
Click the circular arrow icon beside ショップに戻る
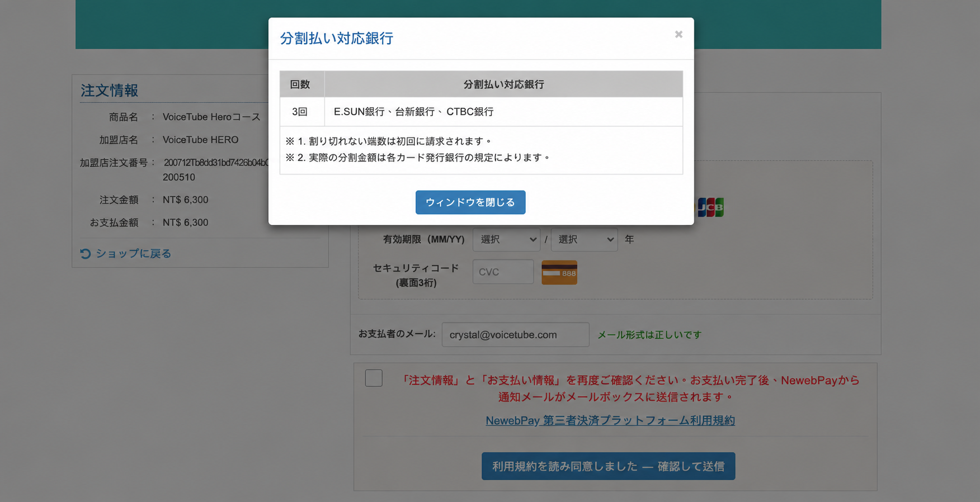(x=86, y=254)
